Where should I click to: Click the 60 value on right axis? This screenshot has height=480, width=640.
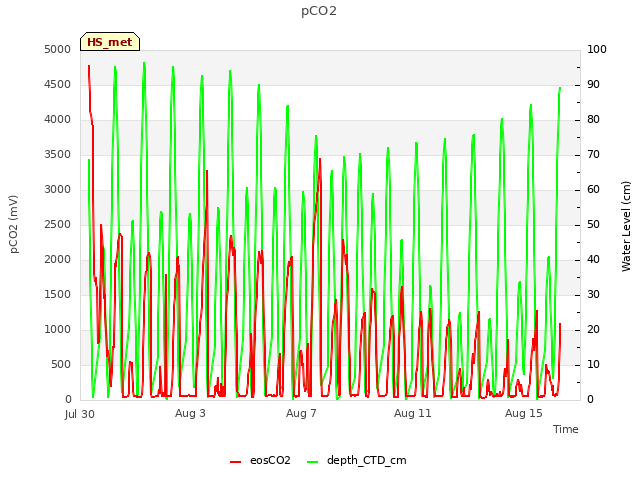pos(593,189)
